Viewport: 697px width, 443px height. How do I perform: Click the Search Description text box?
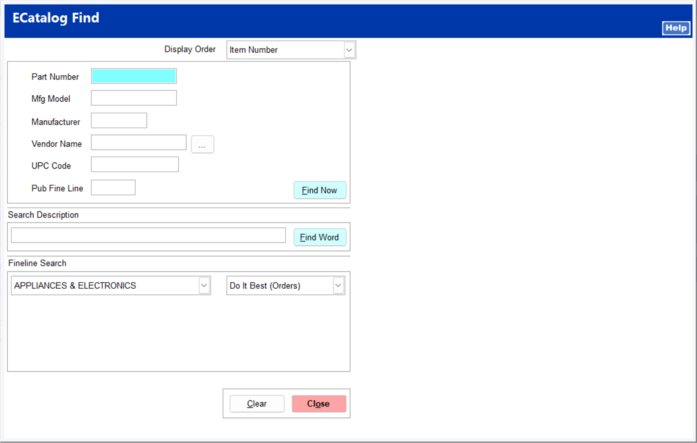tap(148, 236)
